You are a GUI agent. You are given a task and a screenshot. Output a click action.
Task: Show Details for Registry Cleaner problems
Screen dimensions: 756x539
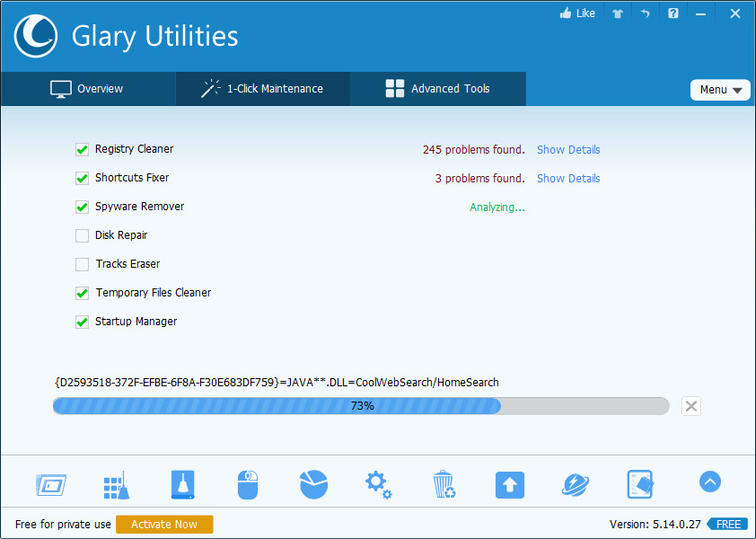[x=568, y=150]
